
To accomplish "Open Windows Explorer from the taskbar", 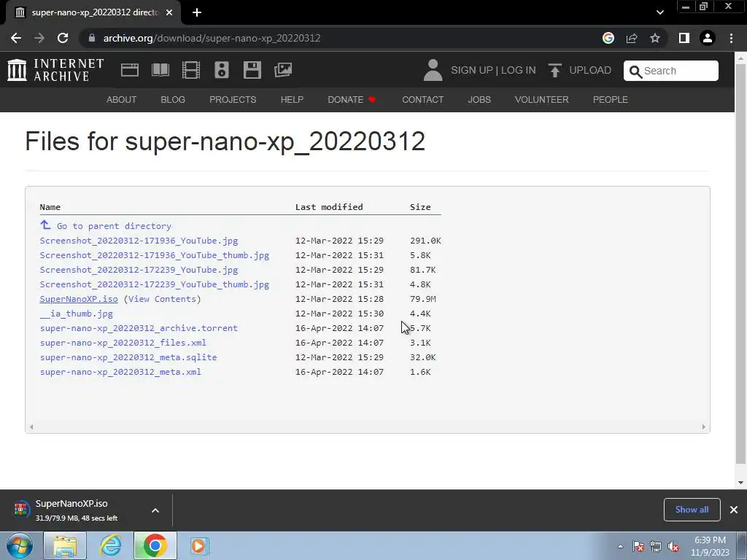I will (65, 545).
